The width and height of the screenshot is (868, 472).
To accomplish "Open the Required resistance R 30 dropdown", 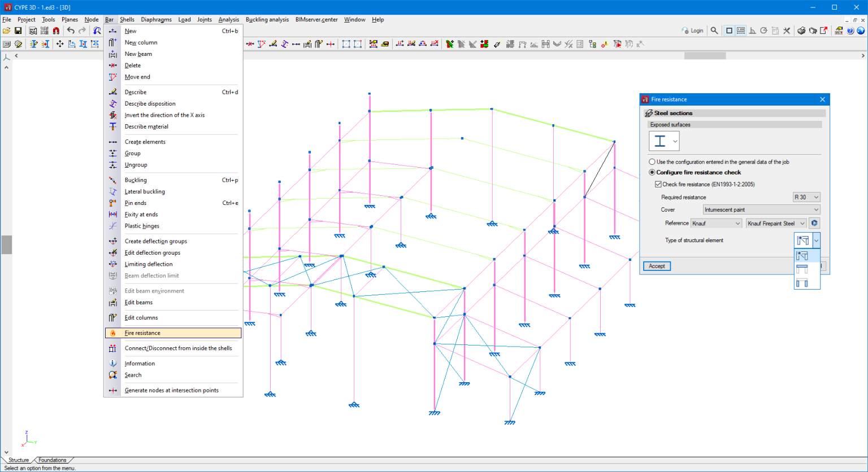I will 806,197.
